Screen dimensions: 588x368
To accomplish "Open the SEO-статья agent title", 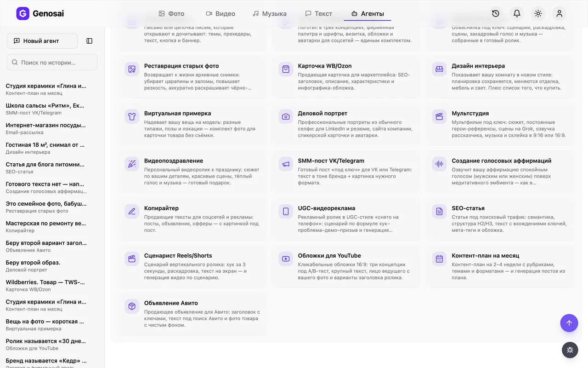I will point(468,208).
